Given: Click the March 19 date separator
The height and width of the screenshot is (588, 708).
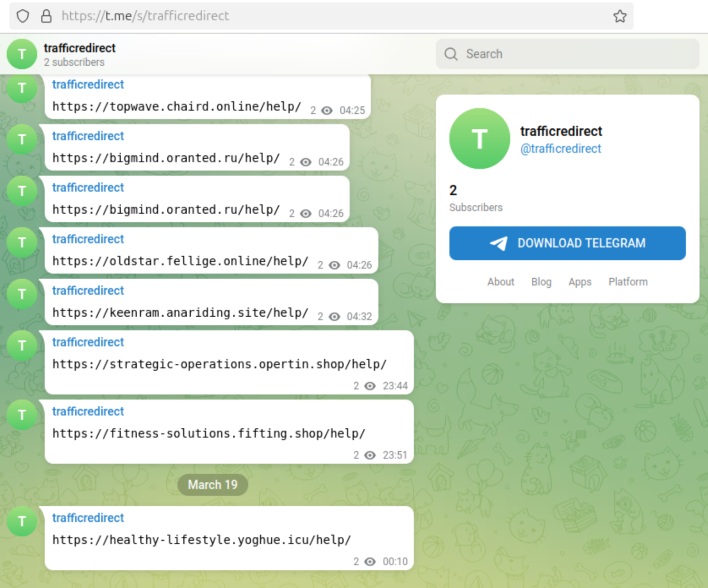Looking at the screenshot, I should [x=212, y=485].
